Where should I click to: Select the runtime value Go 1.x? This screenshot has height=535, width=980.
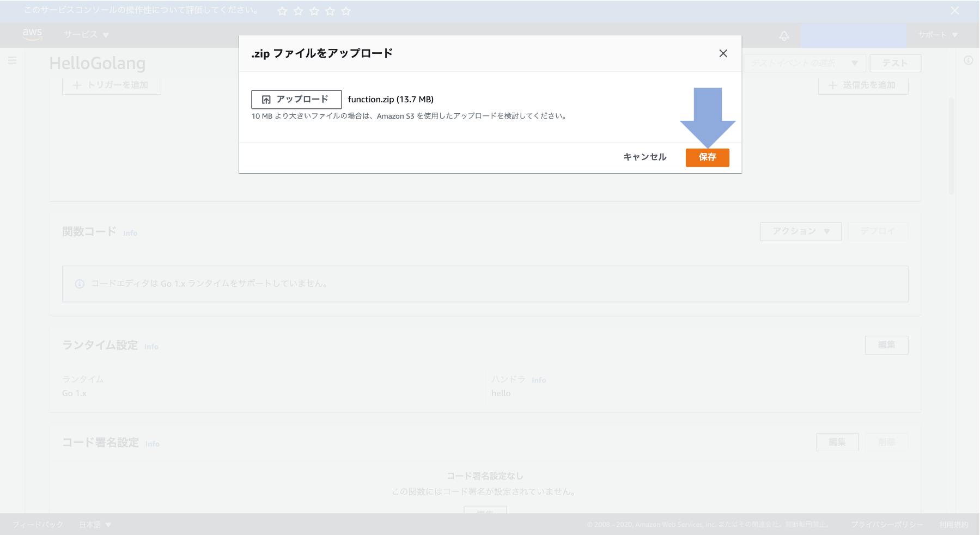click(x=74, y=393)
